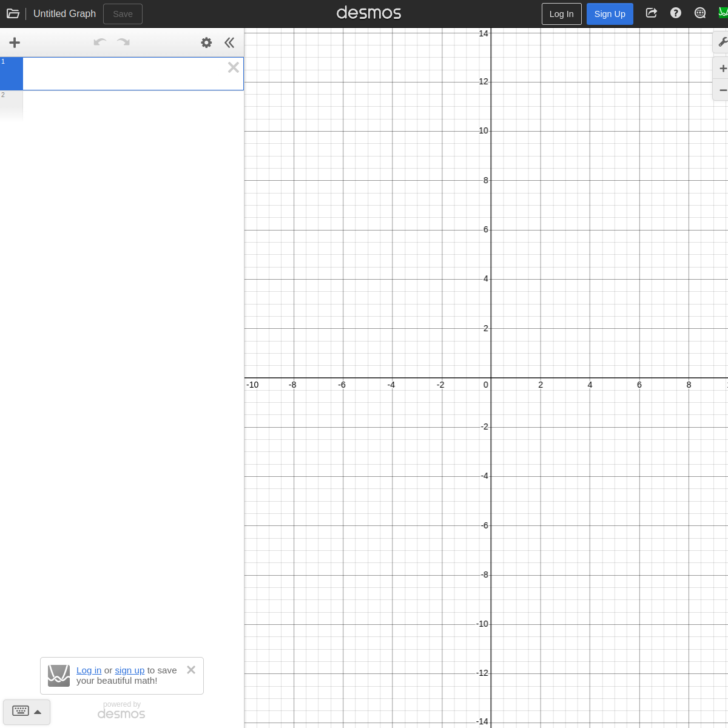Toggle the on-screen math keyboard
The image size is (728, 728).
click(x=21, y=711)
